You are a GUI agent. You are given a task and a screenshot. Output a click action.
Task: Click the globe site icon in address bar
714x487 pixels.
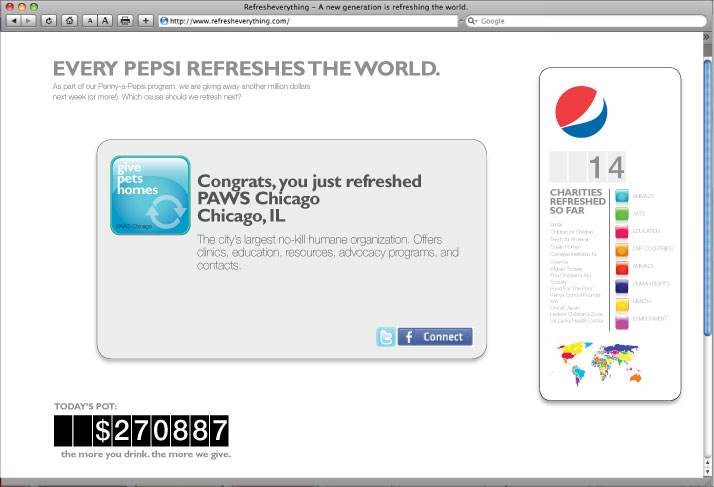[x=164, y=21]
